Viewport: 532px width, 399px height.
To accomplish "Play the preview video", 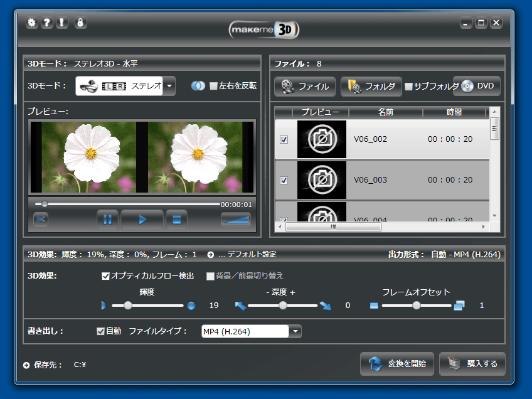I will (x=142, y=220).
